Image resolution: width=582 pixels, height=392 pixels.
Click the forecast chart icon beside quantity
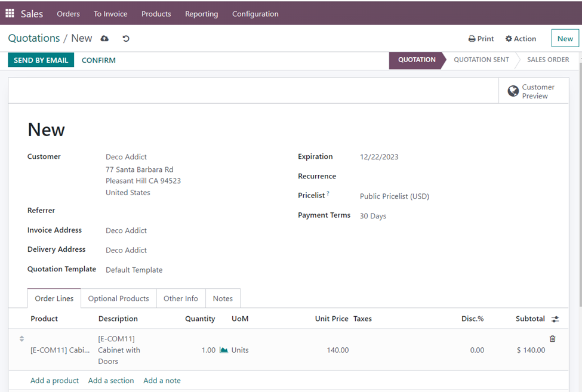coord(224,350)
